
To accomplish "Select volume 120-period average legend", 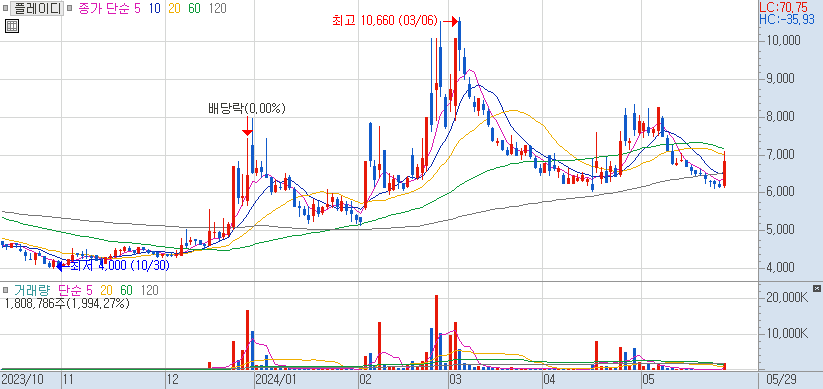I will click(x=150, y=290).
